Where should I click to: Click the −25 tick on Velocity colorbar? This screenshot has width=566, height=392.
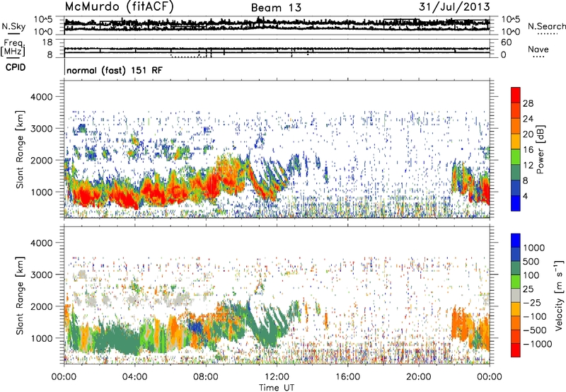(532, 302)
